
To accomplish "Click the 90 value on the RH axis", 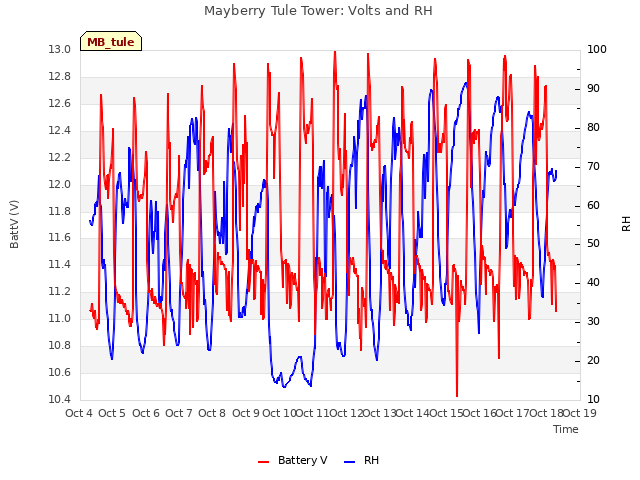I will click(593, 88).
